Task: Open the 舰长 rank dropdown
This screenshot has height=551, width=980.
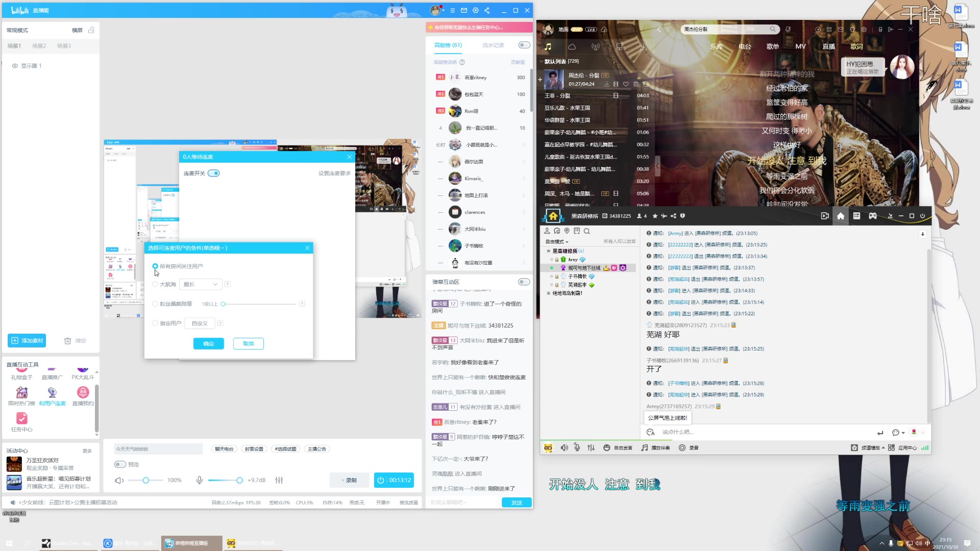Action: pyautogui.click(x=200, y=284)
